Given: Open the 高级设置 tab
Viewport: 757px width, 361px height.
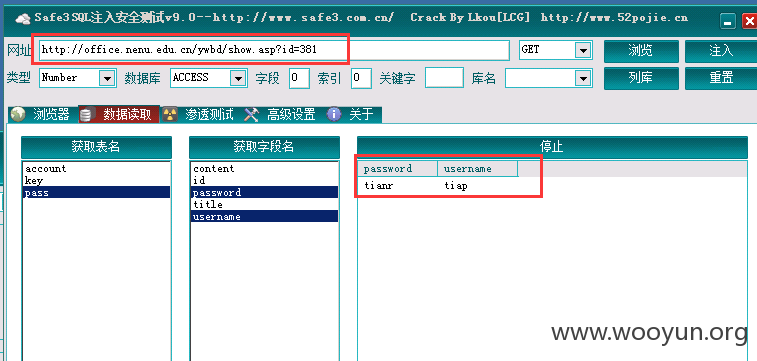Looking at the screenshot, I should tap(282, 114).
